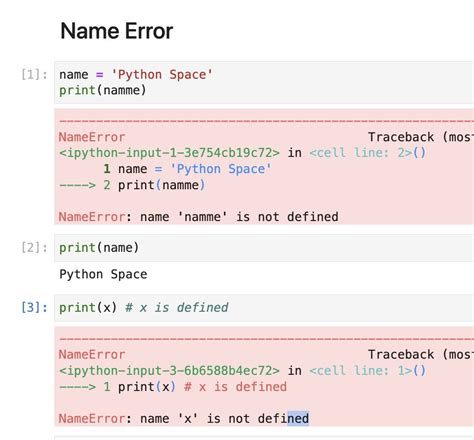Click the print(name) code cell
The height and width of the screenshot is (440, 474).
coord(264,248)
